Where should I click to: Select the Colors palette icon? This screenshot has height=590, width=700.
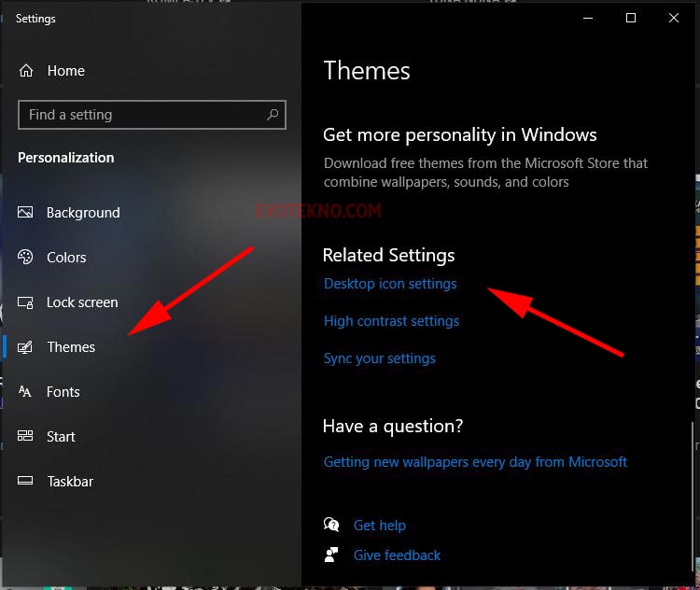pos(26,258)
